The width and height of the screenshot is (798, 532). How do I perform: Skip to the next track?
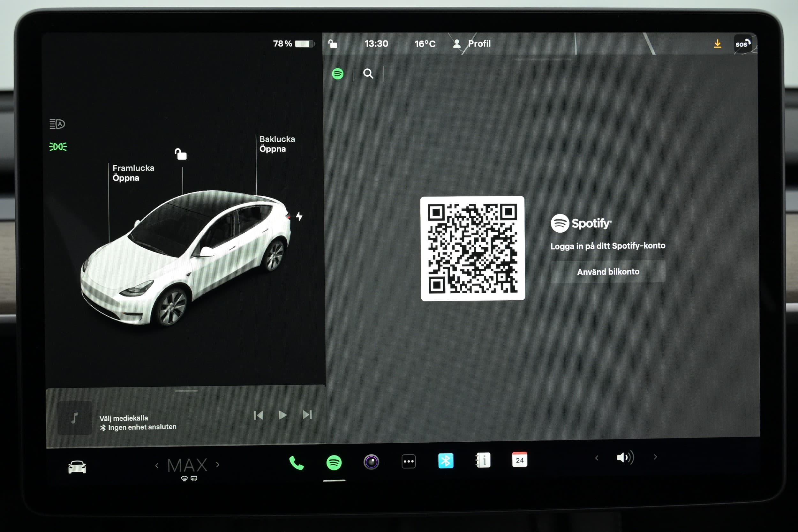click(x=307, y=415)
